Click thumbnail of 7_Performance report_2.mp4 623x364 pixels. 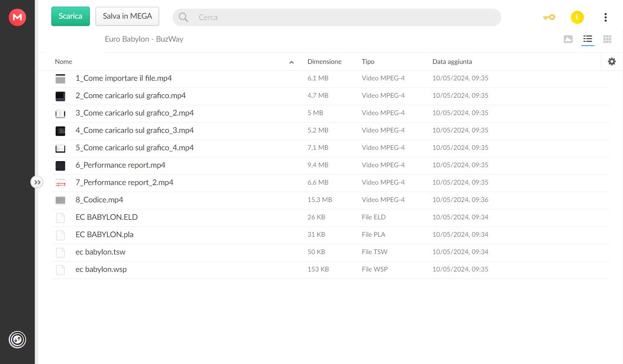pyautogui.click(x=60, y=183)
